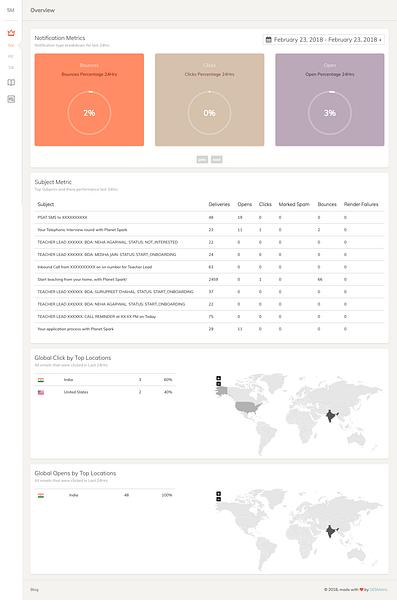397x600 pixels.
Task: Click the crown dashboard icon in sidebar
Action: click(11, 33)
